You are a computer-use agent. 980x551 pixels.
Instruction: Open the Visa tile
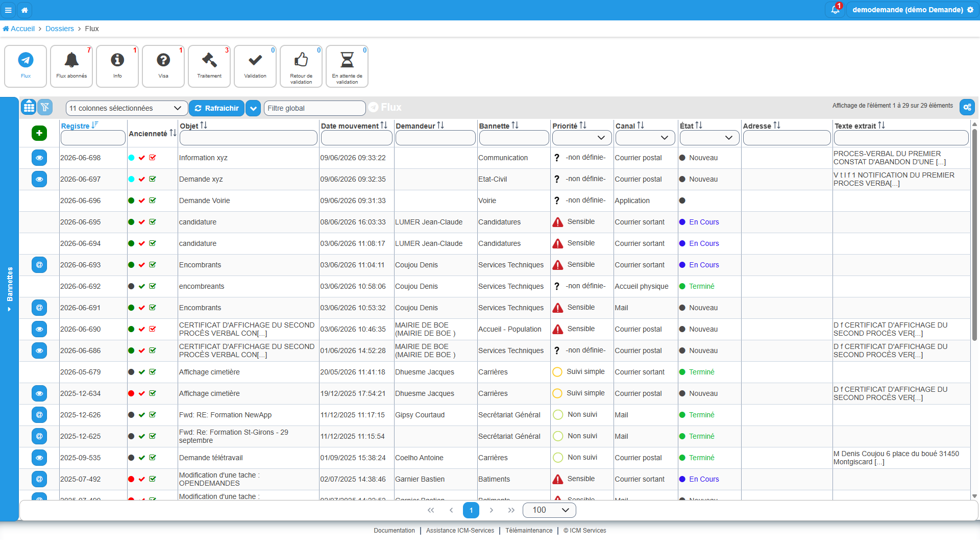[x=163, y=66]
